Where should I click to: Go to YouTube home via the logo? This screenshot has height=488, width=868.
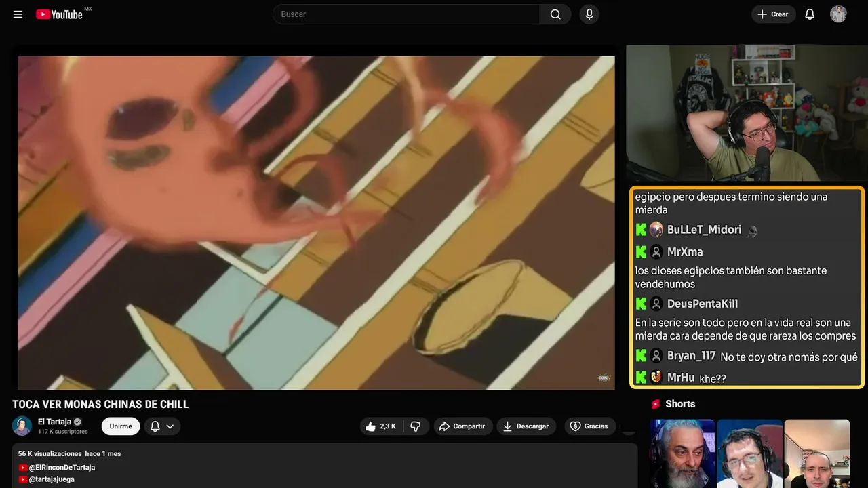[59, 14]
